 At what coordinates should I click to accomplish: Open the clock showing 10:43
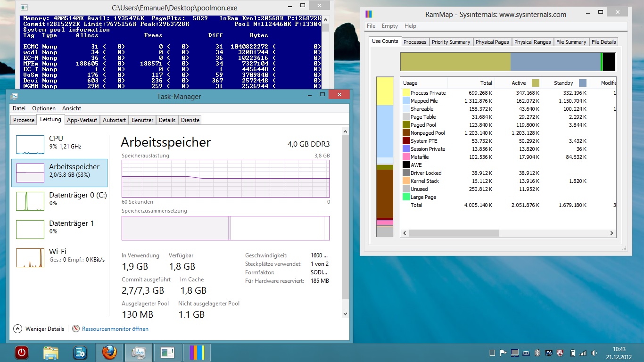[620, 353]
